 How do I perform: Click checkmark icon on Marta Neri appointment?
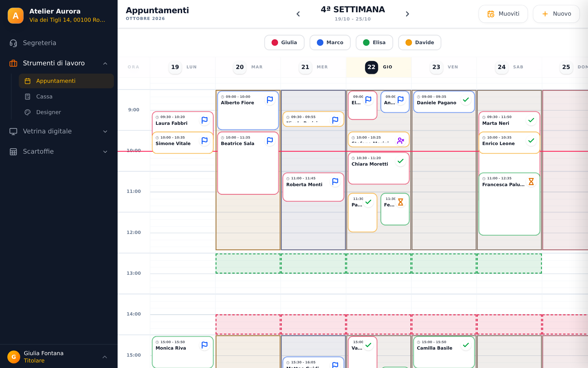tap(531, 120)
